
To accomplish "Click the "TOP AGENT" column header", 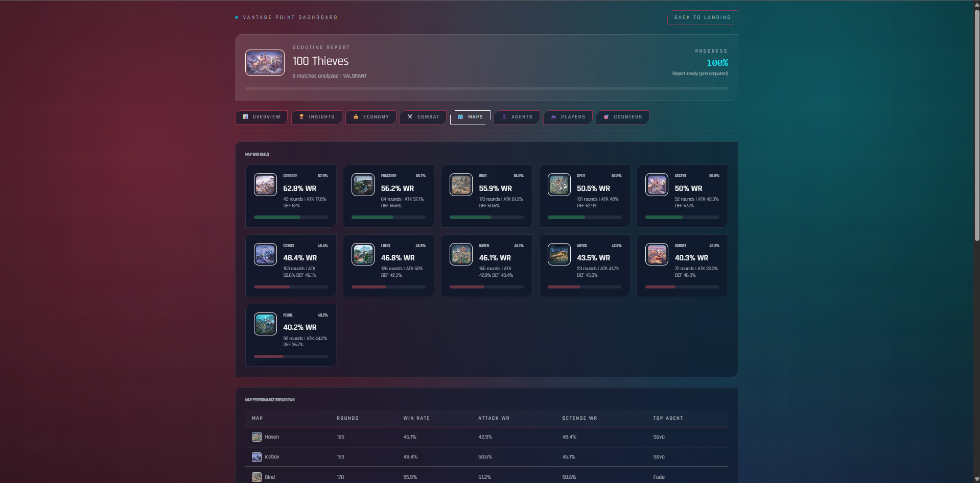I will pyautogui.click(x=668, y=418).
